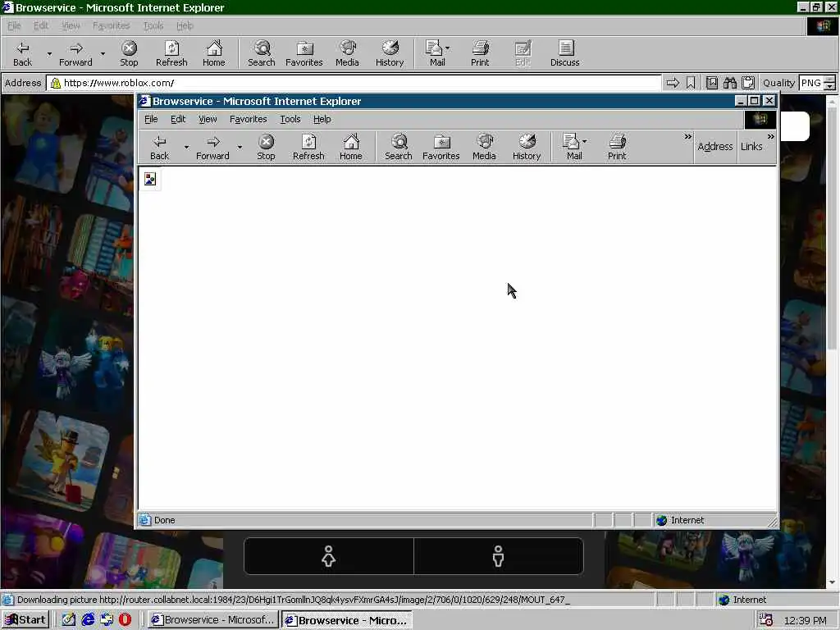Open File menu in the inner window
Screen dimensions: 840x630
(151, 119)
